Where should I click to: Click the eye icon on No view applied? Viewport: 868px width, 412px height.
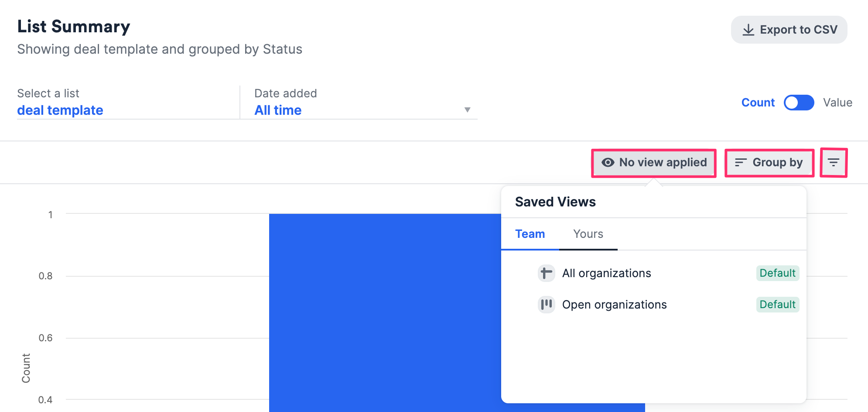click(x=609, y=162)
